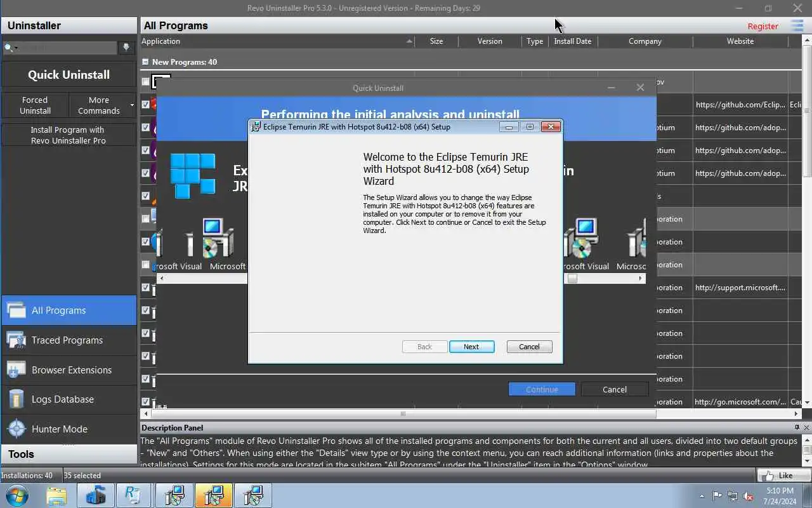
Task: Click the program list's horizontal scrollbar left arrow
Action: click(147, 414)
